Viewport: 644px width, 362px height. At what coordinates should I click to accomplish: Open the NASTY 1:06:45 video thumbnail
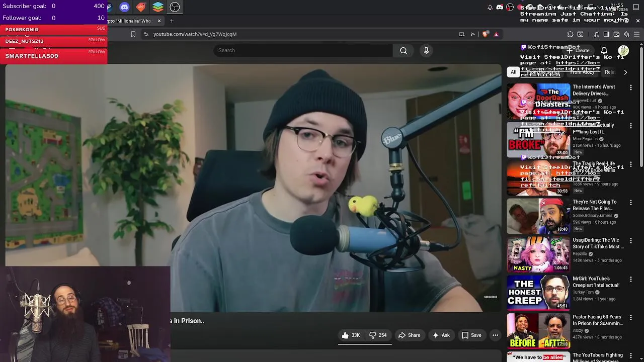[x=538, y=254]
